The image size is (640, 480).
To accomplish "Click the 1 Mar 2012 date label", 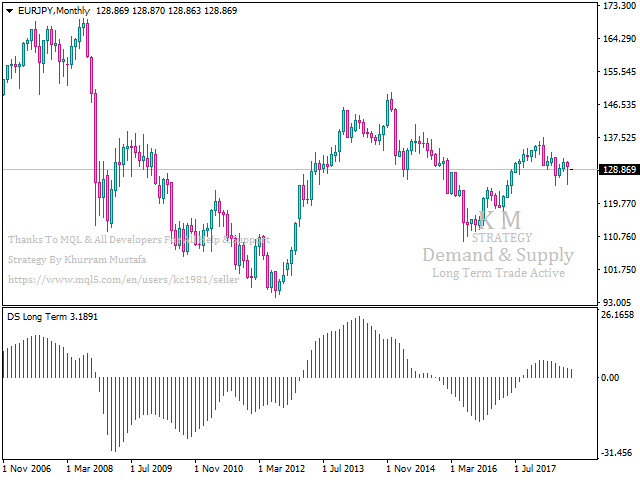I will click(281, 468).
